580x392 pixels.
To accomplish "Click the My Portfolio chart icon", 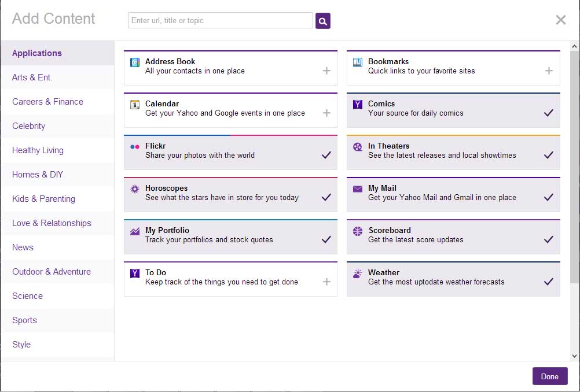I will point(134,230).
